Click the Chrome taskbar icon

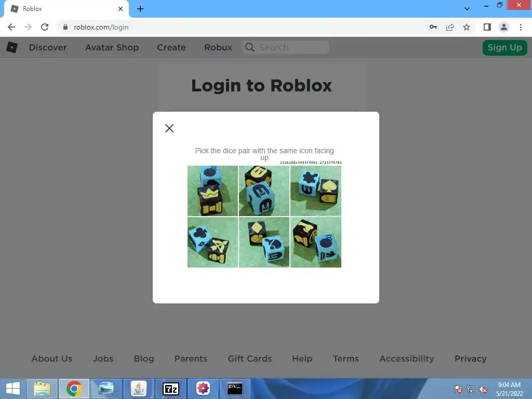tap(74, 389)
